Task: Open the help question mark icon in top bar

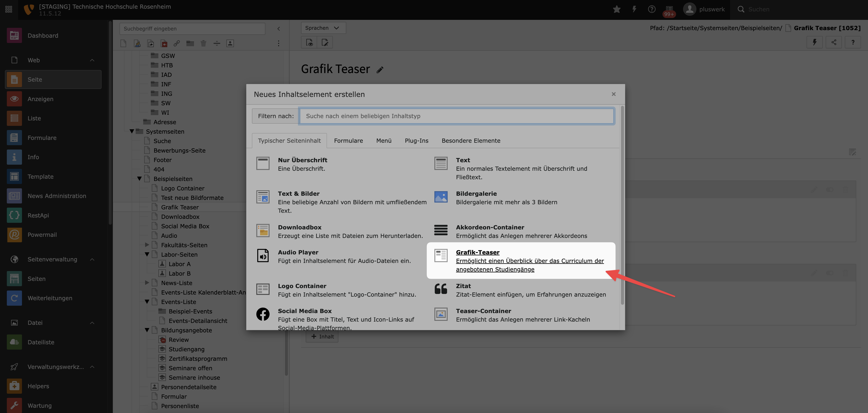Action: 652,9
